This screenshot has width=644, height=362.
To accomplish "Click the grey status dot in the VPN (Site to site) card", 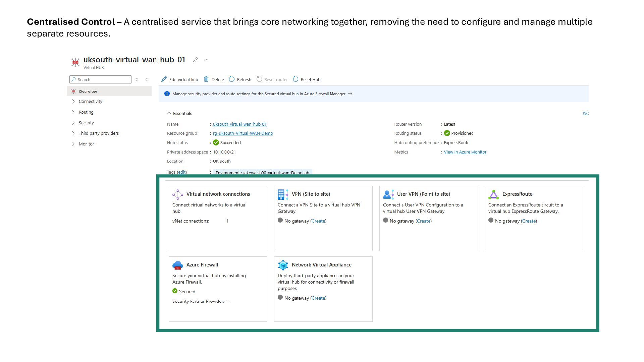I will pyautogui.click(x=280, y=220).
